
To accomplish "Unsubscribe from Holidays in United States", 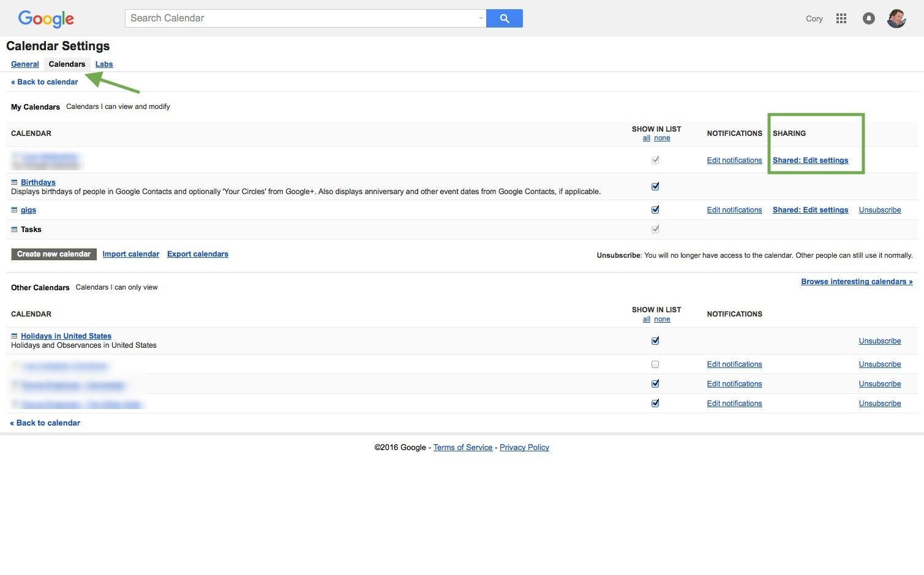I will coord(879,340).
